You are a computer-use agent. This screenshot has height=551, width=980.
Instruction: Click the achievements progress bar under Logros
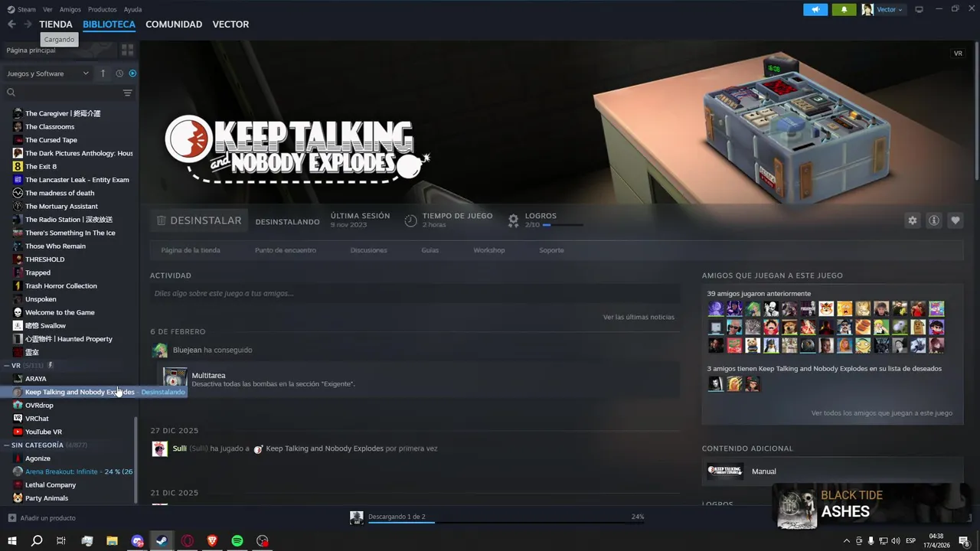563,225
